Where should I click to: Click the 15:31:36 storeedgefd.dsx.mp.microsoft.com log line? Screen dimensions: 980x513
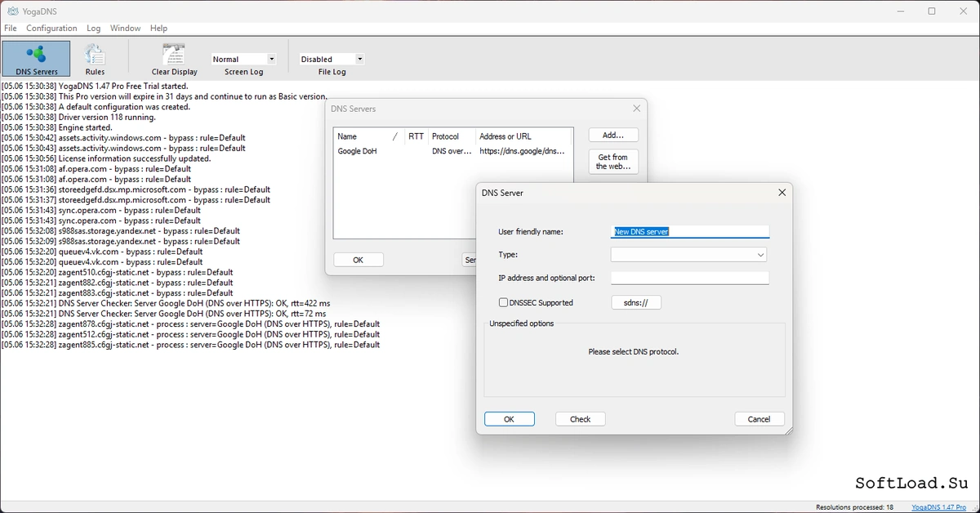[136, 190]
